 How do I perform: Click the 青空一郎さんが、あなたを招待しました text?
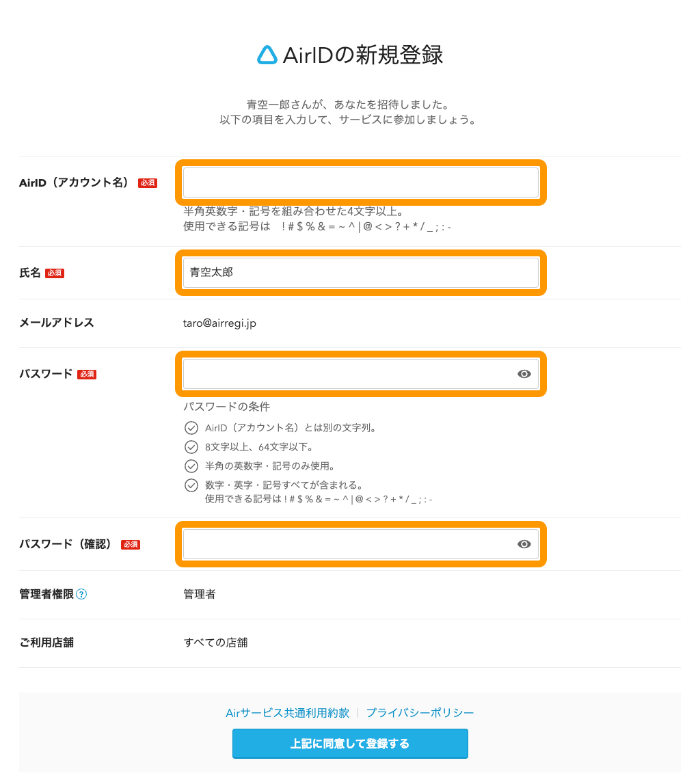click(349, 105)
